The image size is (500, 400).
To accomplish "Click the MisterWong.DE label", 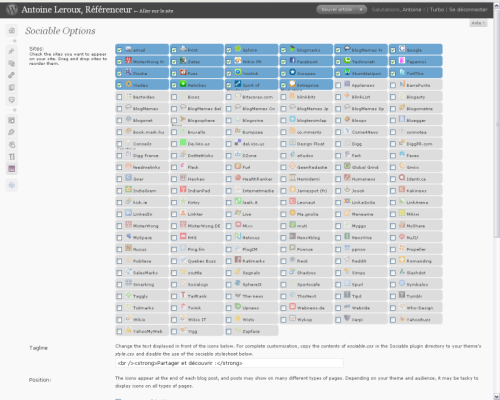I will pos(204,226).
